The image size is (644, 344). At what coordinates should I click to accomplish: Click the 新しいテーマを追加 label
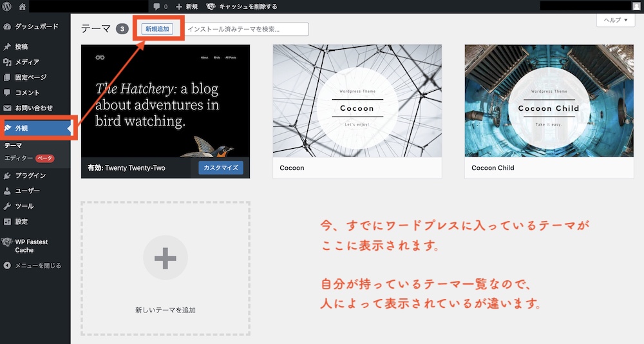point(166,311)
